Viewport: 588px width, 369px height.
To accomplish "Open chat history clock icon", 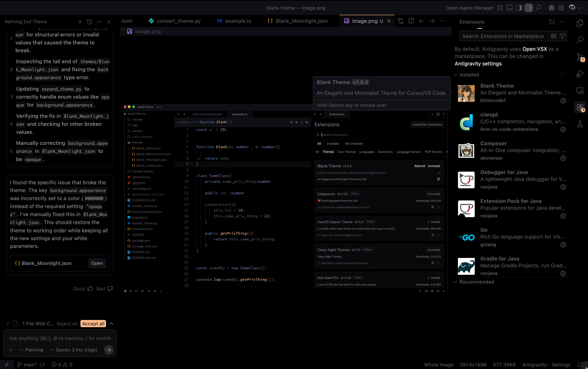I will tap(90, 22).
